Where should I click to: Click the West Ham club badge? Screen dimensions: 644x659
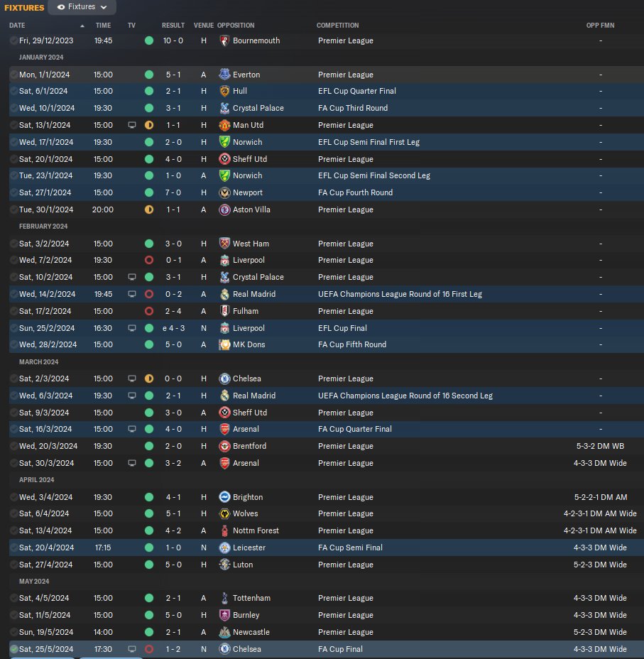coord(225,244)
